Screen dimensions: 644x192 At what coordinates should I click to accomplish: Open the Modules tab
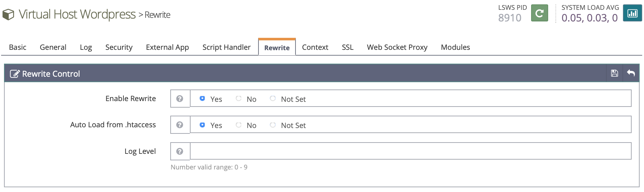[455, 47]
